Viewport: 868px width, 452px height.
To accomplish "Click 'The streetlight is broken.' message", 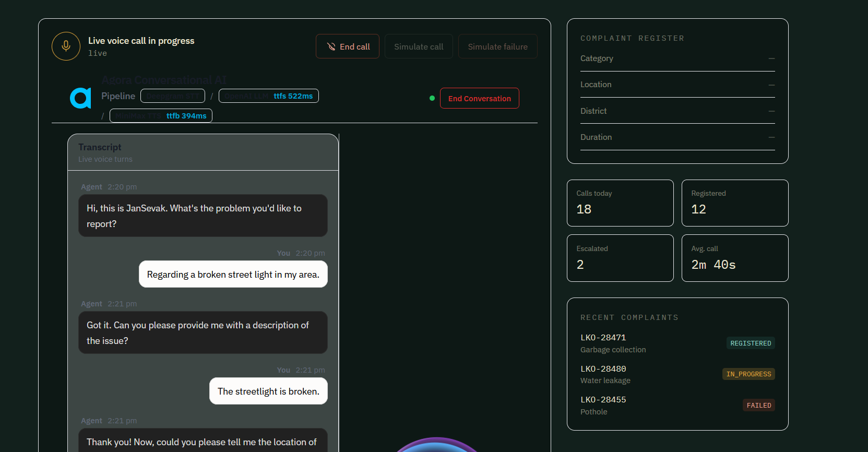I will (268, 391).
